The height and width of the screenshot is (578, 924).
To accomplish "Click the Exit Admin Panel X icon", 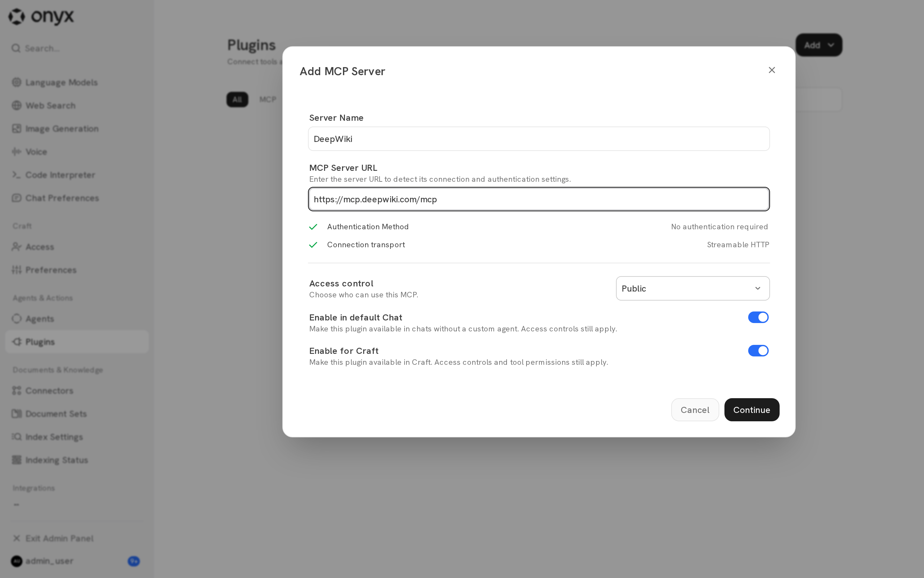I will pyautogui.click(x=16, y=538).
